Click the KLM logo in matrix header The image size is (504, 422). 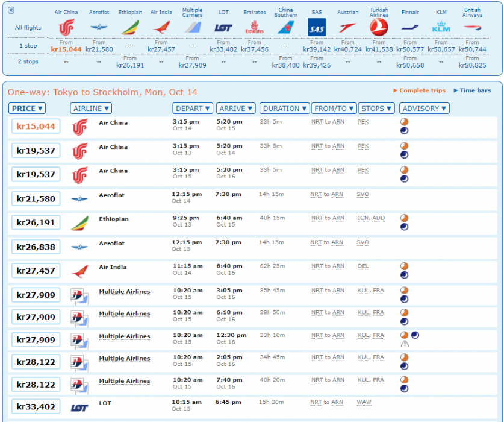[x=441, y=27]
